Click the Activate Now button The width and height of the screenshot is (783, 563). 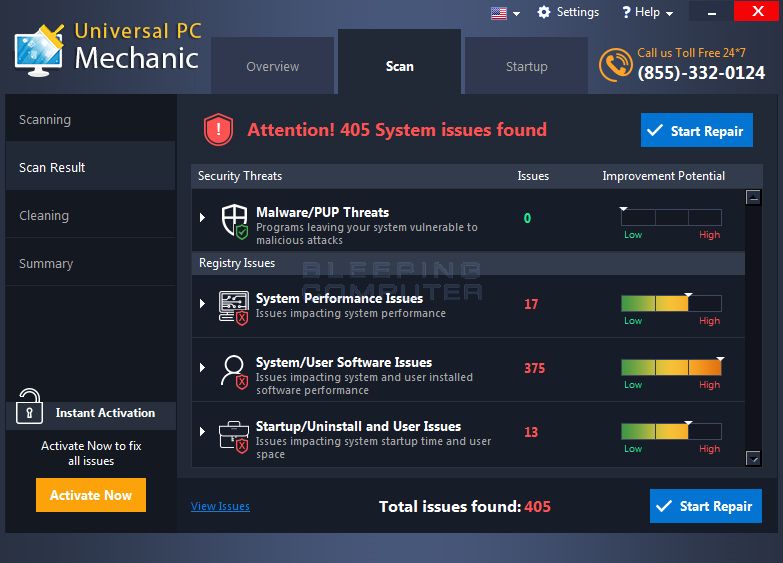pyautogui.click(x=91, y=495)
